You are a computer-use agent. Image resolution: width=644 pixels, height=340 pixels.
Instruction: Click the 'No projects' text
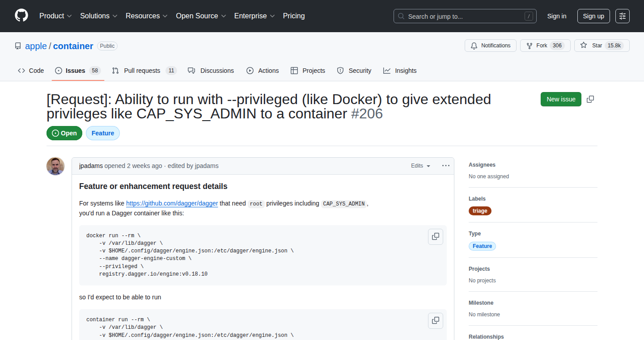pos(482,281)
